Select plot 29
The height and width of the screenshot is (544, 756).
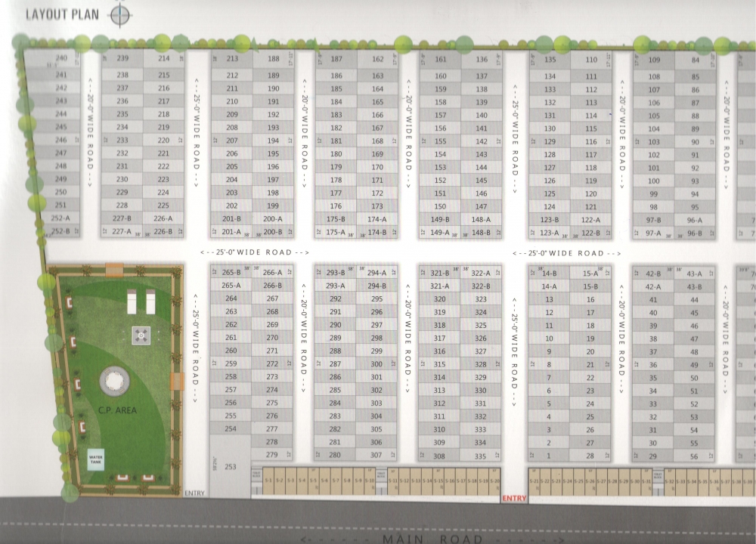tap(653, 456)
